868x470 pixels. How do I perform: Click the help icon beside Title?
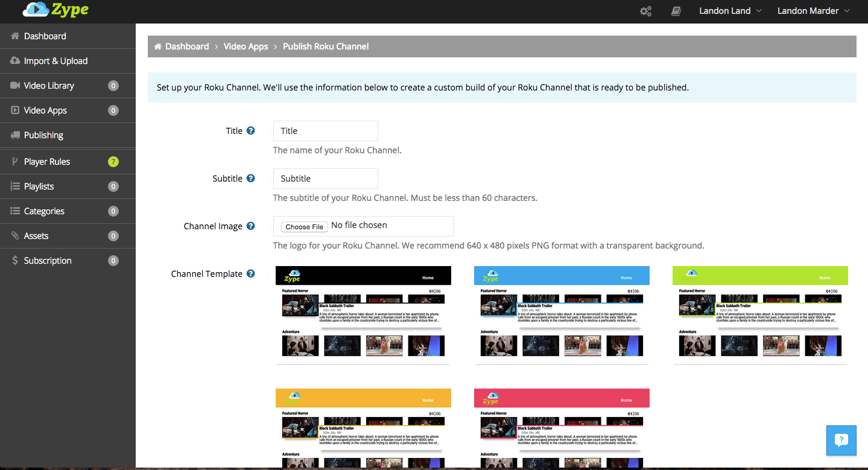pyautogui.click(x=251, y=130)
